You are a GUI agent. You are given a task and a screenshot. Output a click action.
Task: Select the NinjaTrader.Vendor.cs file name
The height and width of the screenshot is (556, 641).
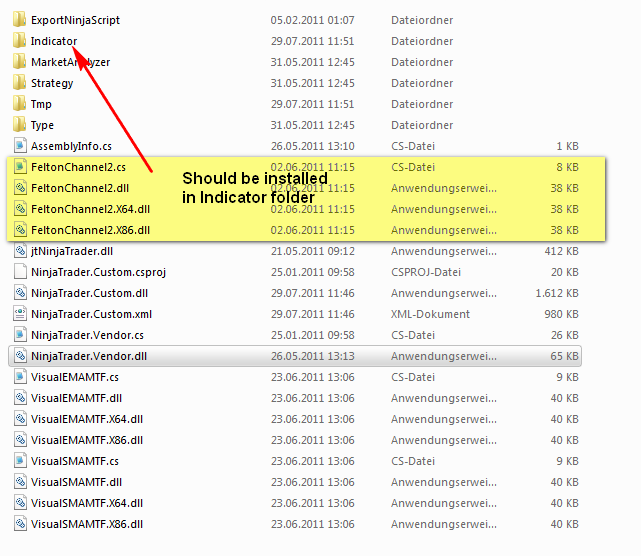(x=87, y=335)
